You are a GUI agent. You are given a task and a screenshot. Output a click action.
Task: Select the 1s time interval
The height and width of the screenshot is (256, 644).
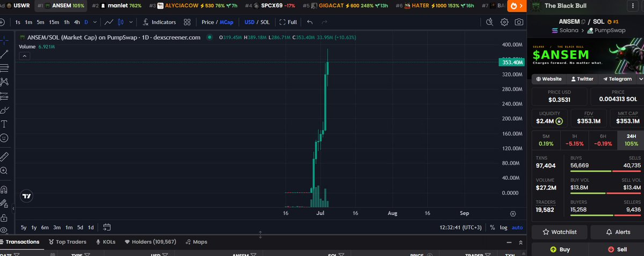coord(18,22)
